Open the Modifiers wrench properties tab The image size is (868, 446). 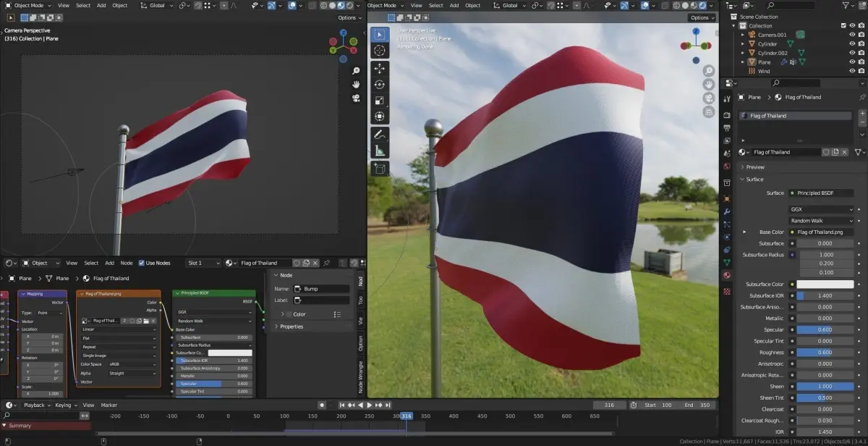726,211
